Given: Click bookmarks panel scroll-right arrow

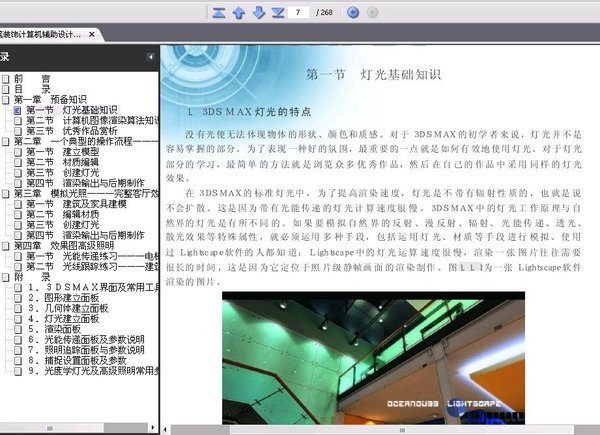Looking at the screenshot, I should click(x=153, y=428).
